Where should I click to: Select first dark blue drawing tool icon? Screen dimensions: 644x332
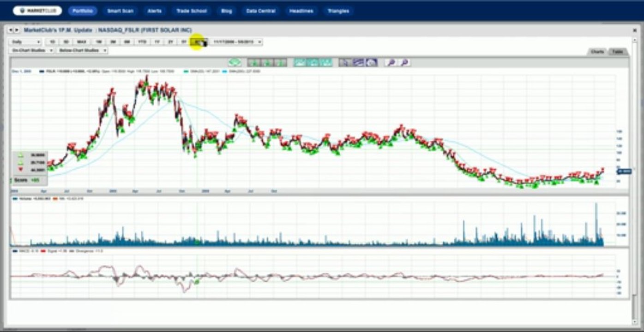[345, 62]
